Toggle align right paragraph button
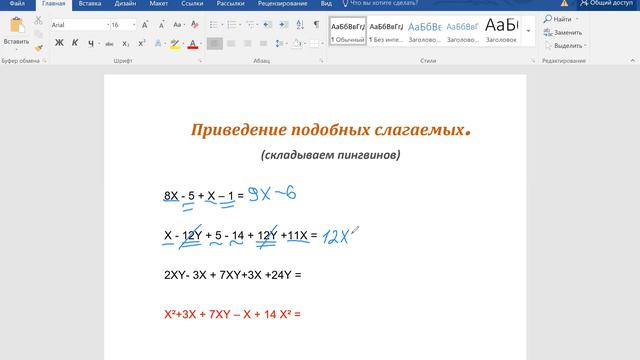The width and height of the screenshot is (640, 360). [247, 43]
